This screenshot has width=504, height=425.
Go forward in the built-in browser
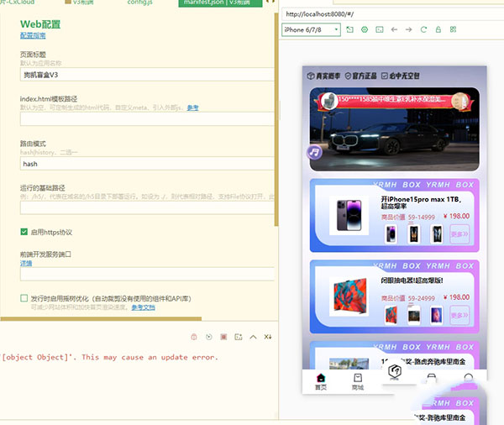409,29
